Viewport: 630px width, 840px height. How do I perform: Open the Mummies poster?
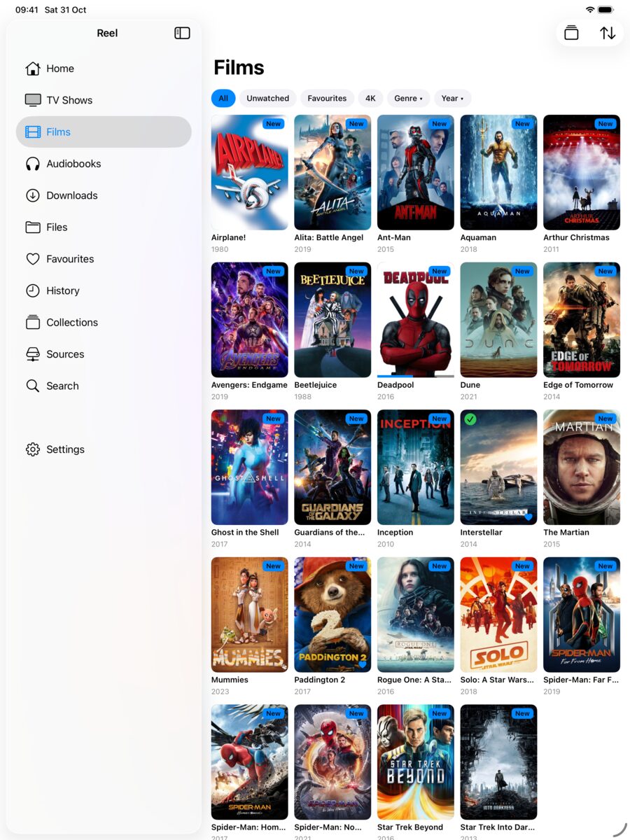pos(250,615)
